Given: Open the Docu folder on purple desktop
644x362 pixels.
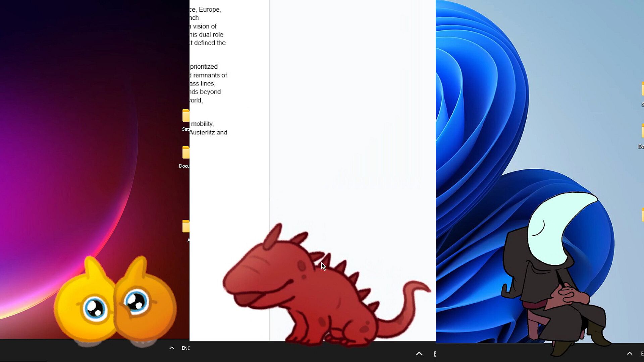Looking at the screenshot, I should tap(186, 153).
